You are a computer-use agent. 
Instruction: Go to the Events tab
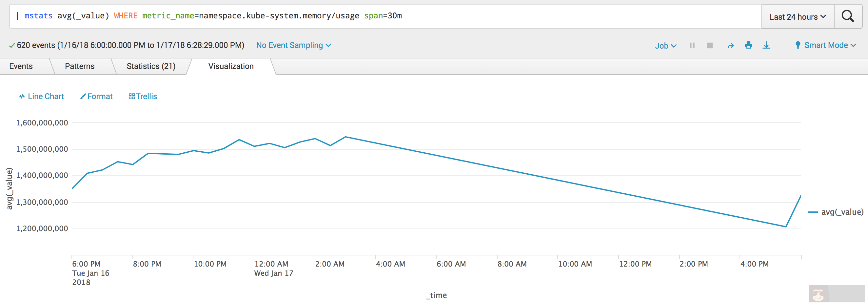(x=21, y=66)
